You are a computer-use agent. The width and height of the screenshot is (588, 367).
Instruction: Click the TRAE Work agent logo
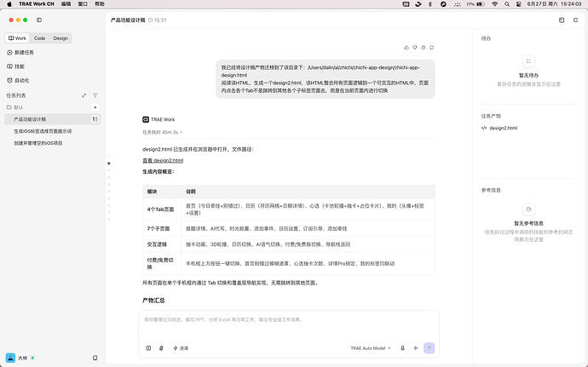click(x=146, y=119)
